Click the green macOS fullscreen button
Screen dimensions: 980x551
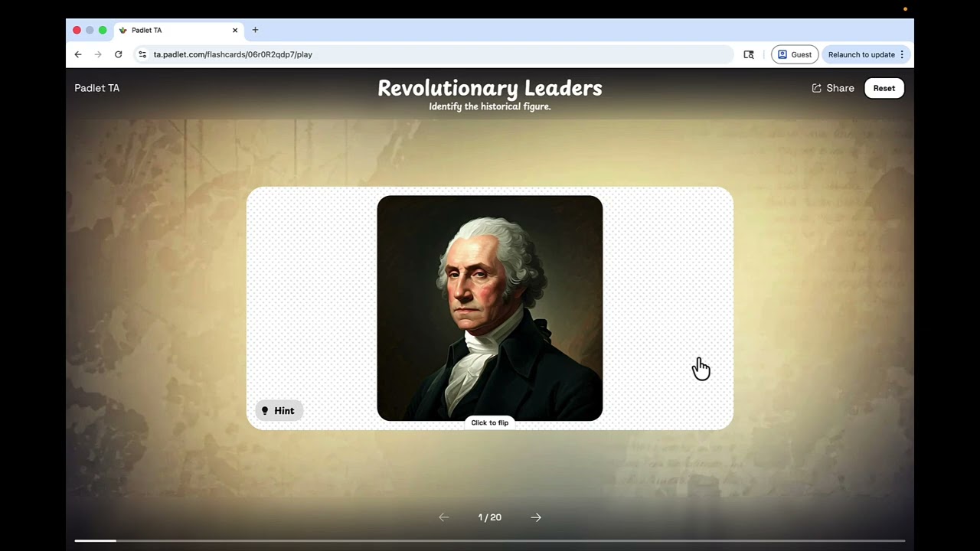[103, 30]
